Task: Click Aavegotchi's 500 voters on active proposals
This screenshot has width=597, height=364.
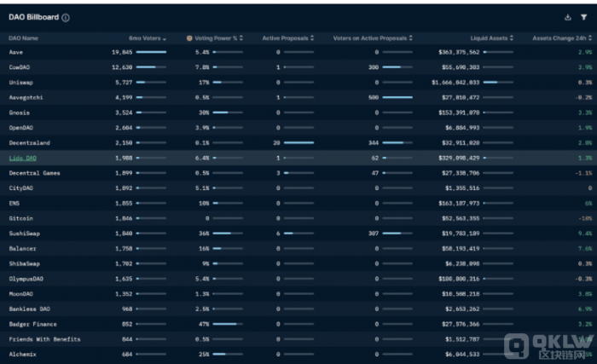Action: coord(374,97)
